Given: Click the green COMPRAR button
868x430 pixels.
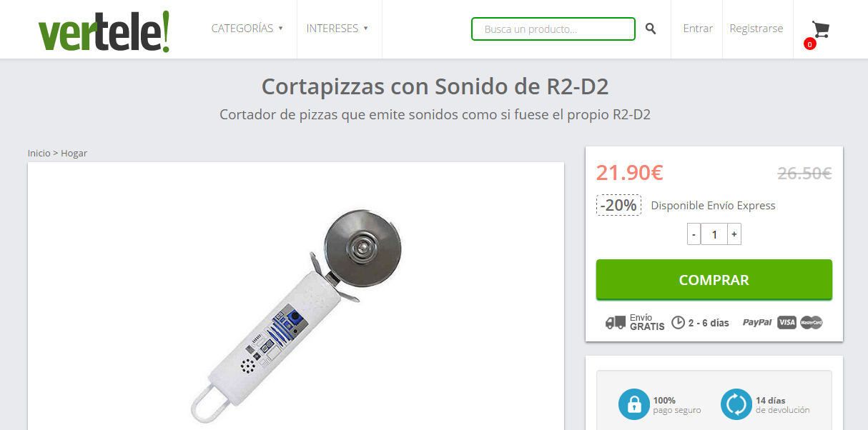Looking at the screenshot, I should (x=714, y=279).
